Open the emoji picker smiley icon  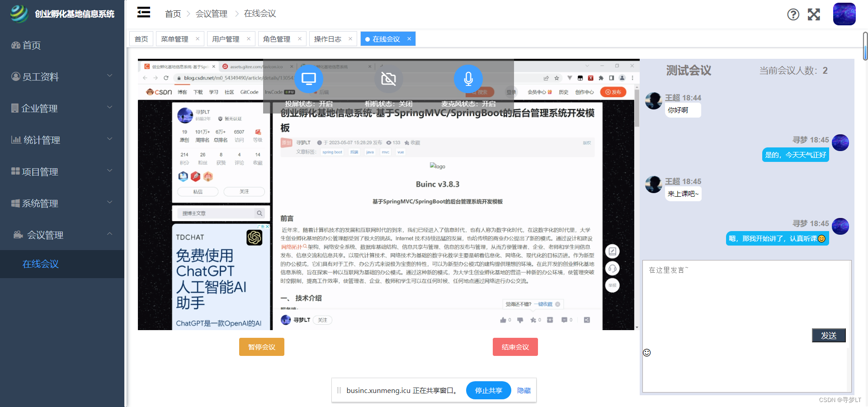(x=647, y=353)
